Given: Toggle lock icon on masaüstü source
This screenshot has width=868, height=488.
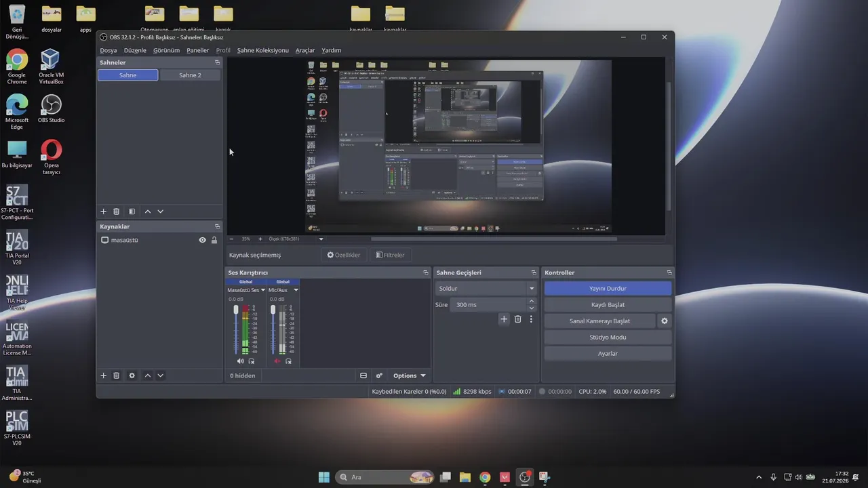Looking at the screenshot, I should [x=214, y=240].
